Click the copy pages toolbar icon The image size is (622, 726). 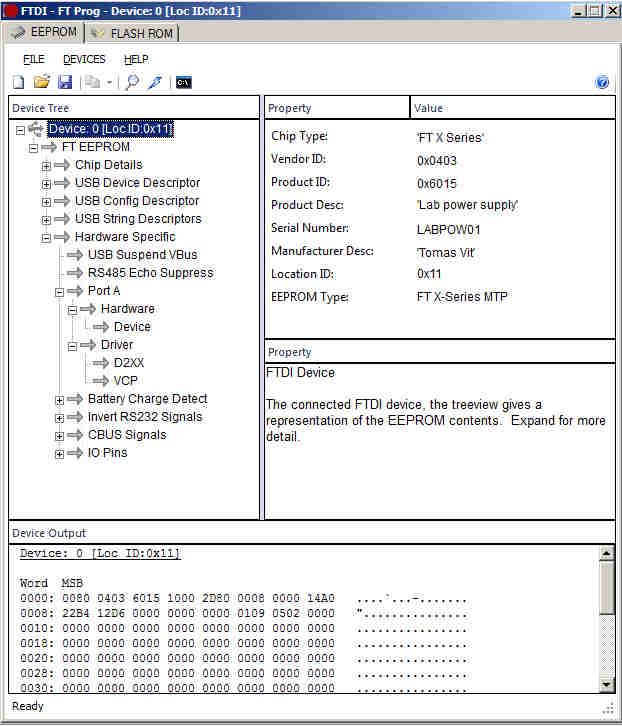92,83
